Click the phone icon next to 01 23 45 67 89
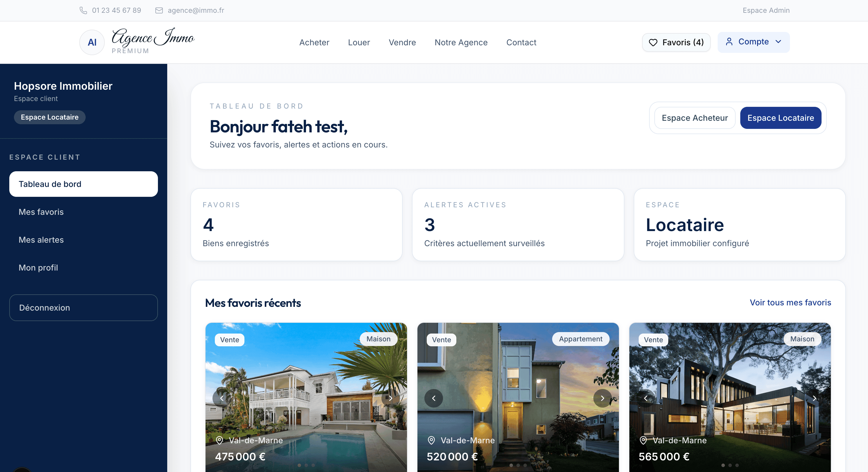The image size is (868, 472). coord(83,10)
